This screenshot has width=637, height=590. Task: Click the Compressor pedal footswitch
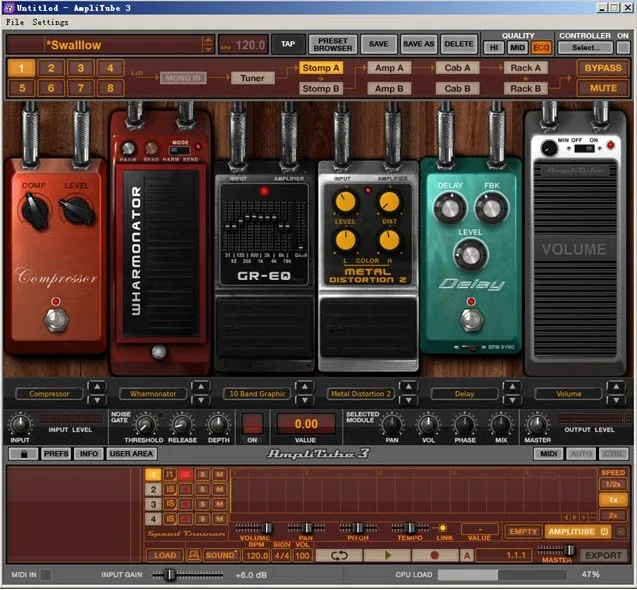56,320
